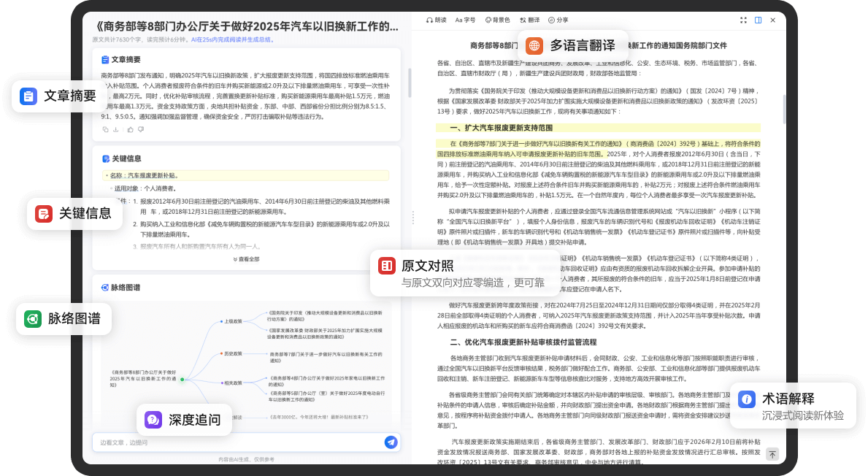Click the mind map leaf 去年3000亿，今年还将大增
This screenshot has height=476, width=868.
point(318,417)
